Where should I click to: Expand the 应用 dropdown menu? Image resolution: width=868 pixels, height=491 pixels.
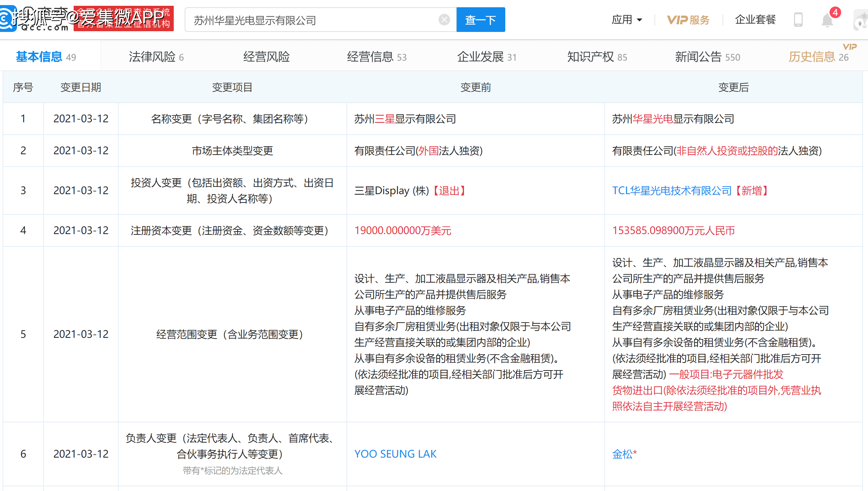(x=627, y=20)
